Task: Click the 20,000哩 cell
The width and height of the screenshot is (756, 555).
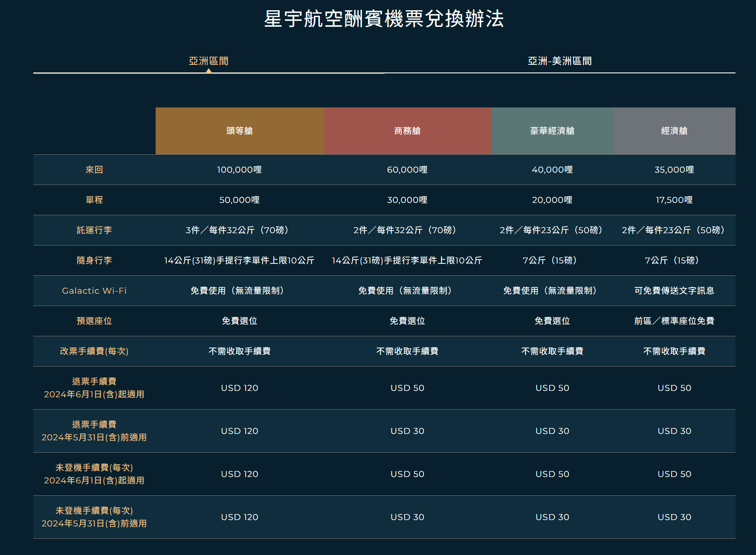Action: [x=553, y=200]
